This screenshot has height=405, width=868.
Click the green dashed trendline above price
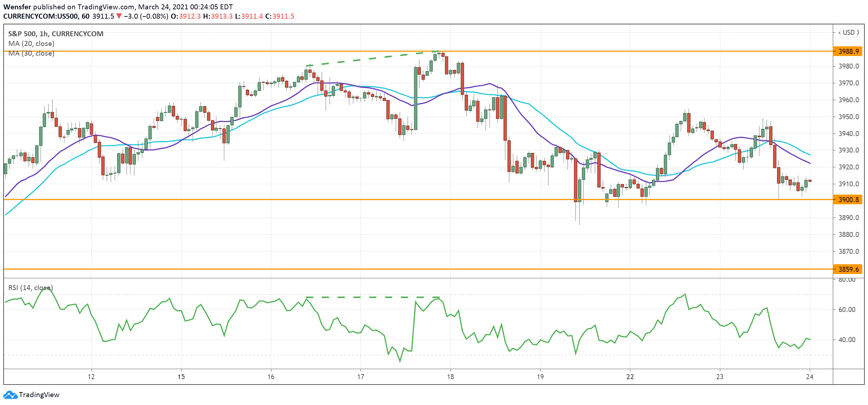pos(372,59)
